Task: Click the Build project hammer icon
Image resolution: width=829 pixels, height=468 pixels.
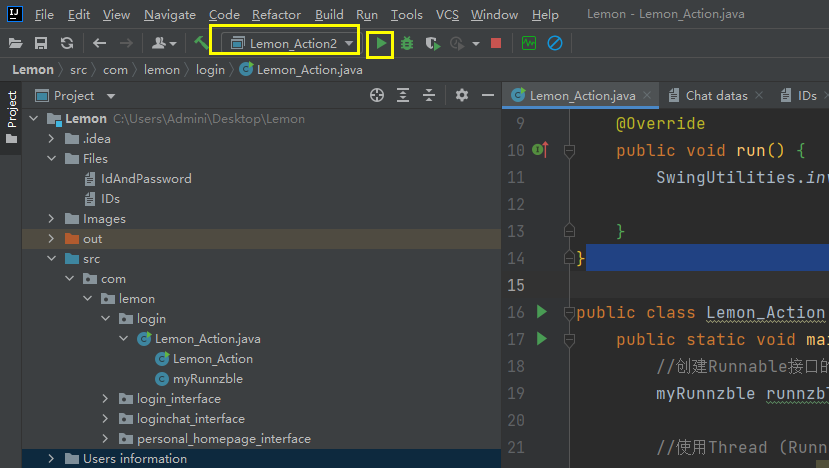Action: click(201, 43)
